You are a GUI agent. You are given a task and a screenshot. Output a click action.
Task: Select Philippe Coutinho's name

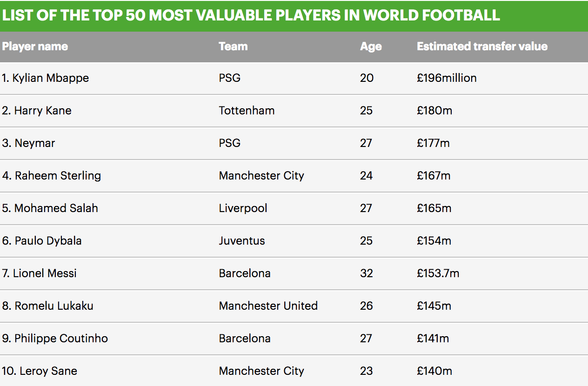55,339
